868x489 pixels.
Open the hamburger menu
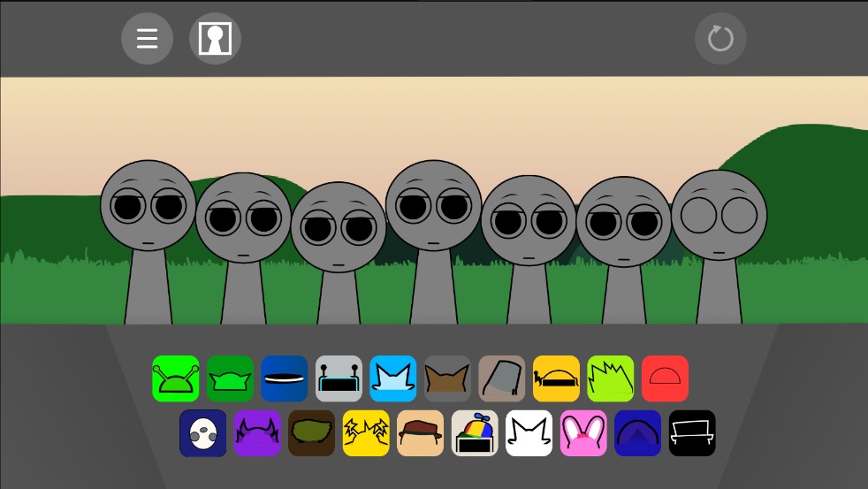[147, 39]
